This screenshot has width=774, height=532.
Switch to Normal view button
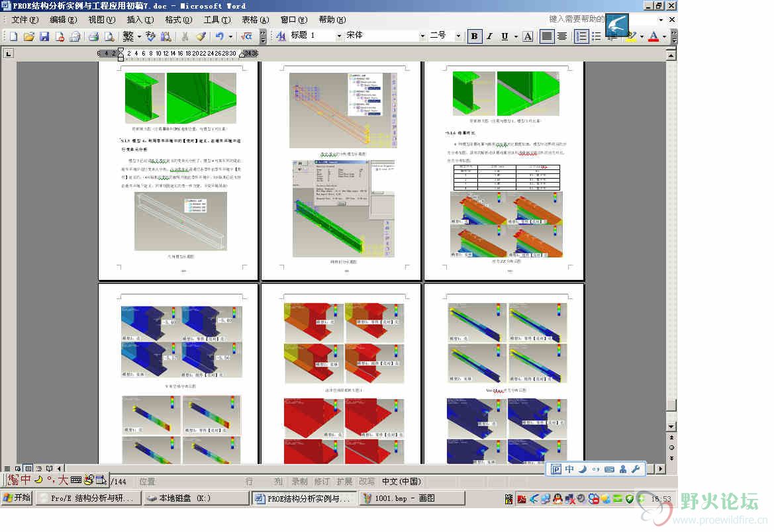tap(7, 468)
